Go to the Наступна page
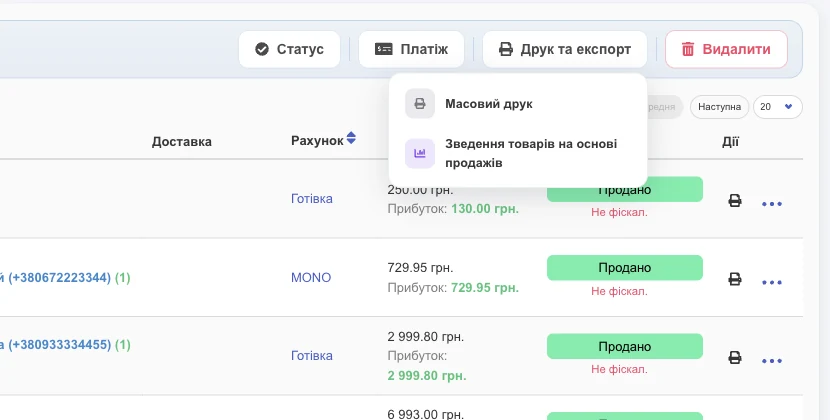The height and width of the screenshot is (420, 830). tap(719, 107)
